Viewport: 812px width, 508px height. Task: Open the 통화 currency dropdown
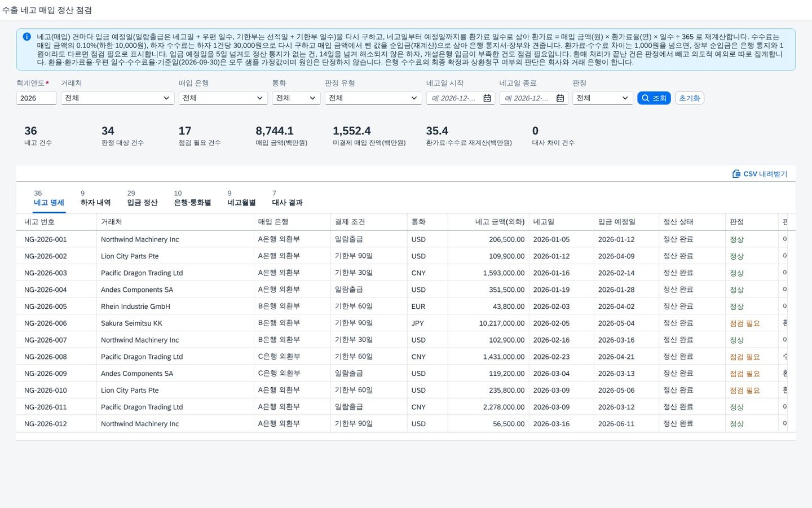click(x=296, y=98)
